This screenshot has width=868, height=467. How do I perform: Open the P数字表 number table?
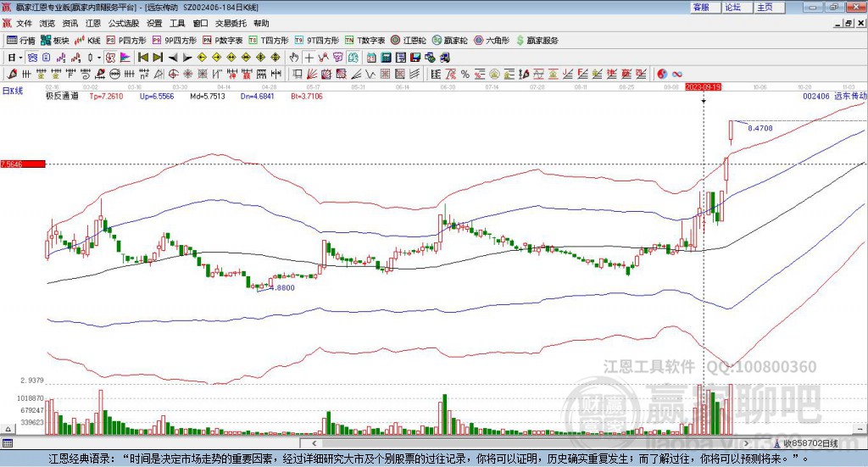pos(223,41)
